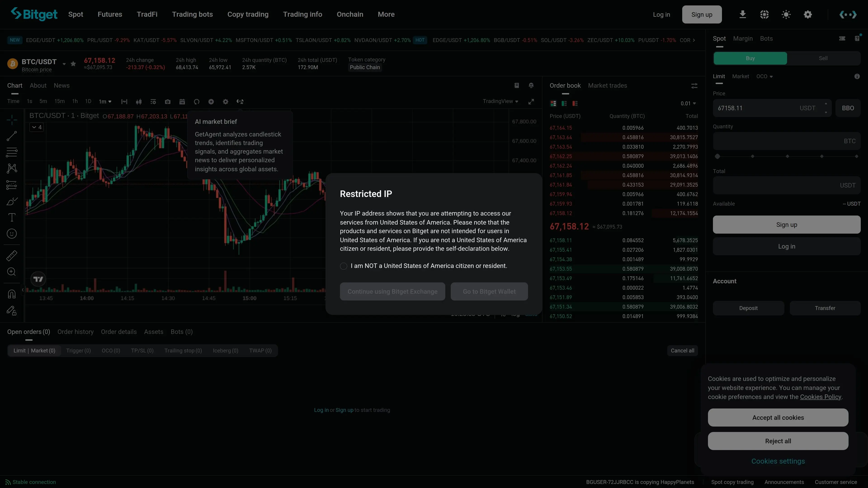Select the radio button declaring non-US citizenship
868x488 pixels.
[x=343, y=266]
